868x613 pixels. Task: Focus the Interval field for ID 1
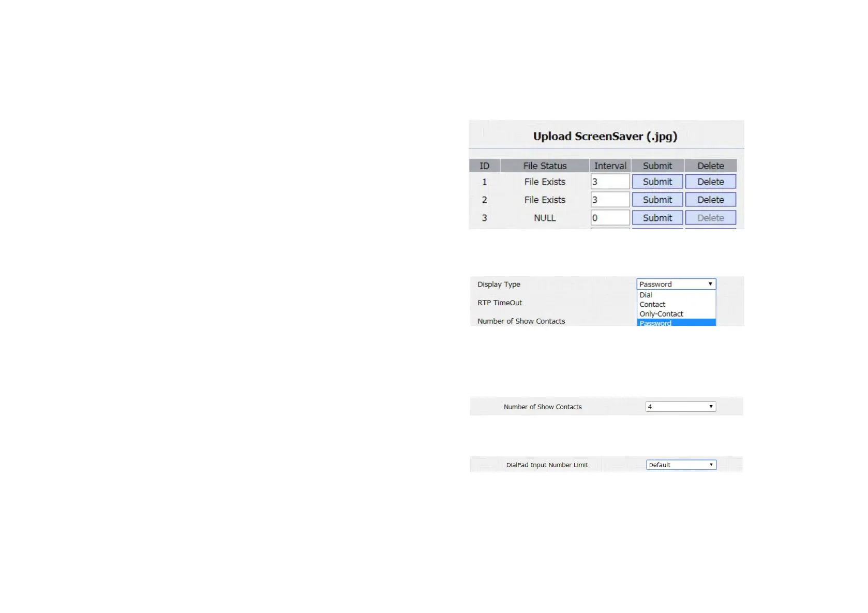click(610, 182)
